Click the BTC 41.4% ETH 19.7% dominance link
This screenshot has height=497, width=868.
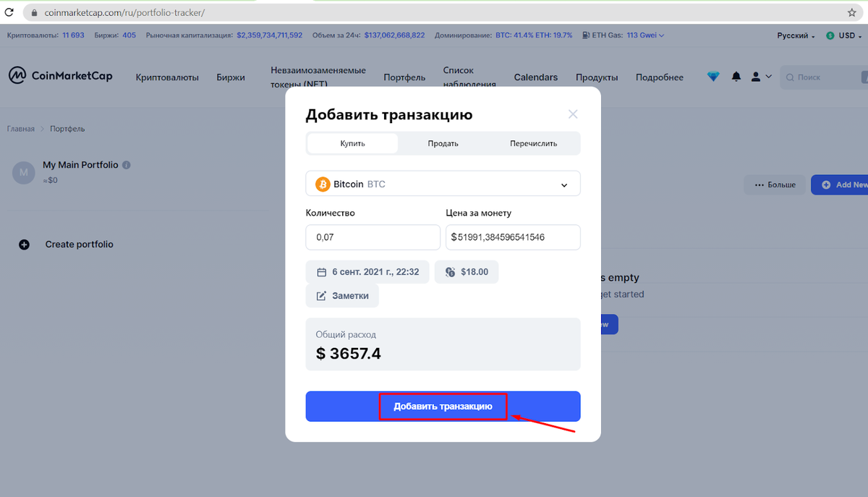(534, 35)
